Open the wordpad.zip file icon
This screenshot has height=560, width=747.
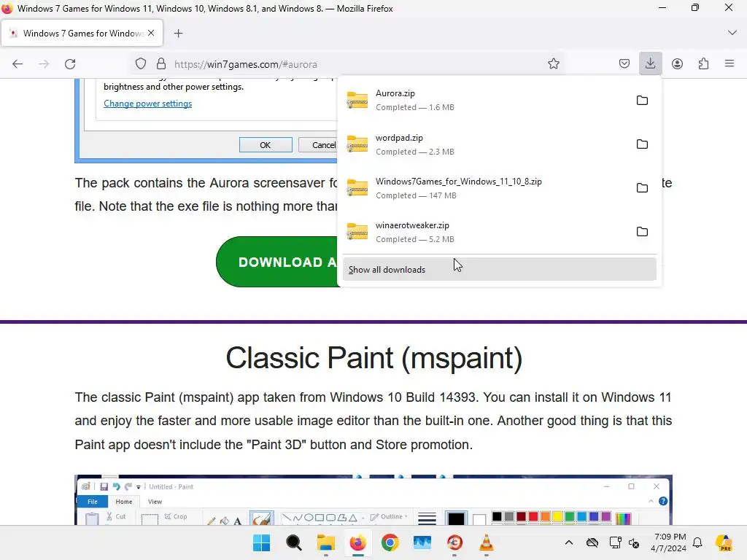[357, 144]
